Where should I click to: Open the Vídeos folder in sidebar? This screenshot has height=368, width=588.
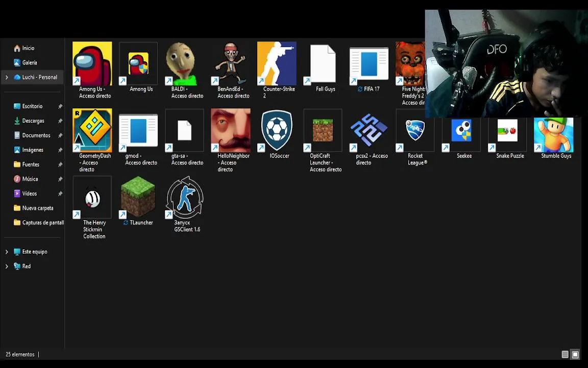[x=29, y=193]
